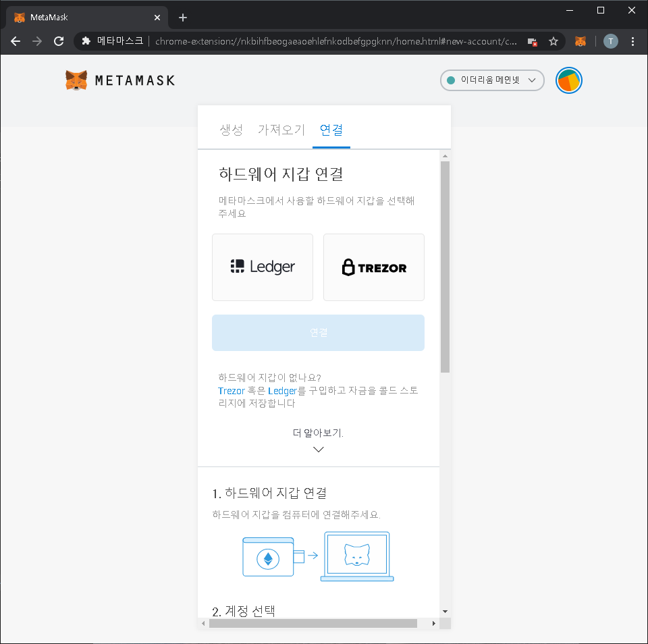The image size is (648, 644).
Task: Bookmark this page with the star icon
Action: click(553, 41)
